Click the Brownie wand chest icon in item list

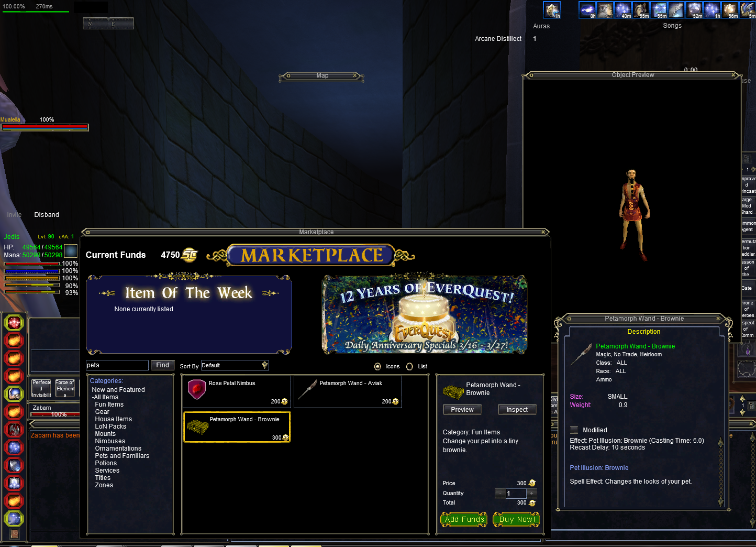pyautogui.click(x=197, y=426)
